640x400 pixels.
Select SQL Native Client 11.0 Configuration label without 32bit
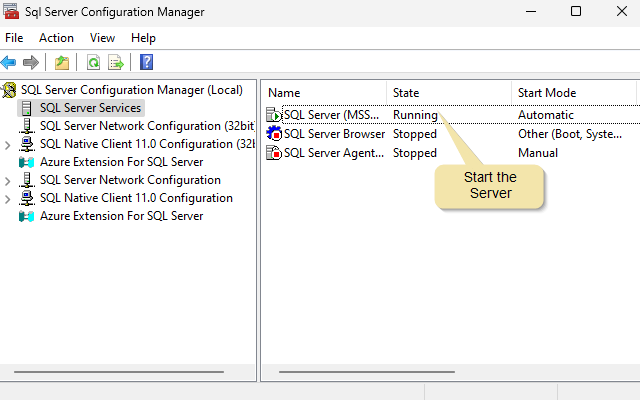click(136, 198)
